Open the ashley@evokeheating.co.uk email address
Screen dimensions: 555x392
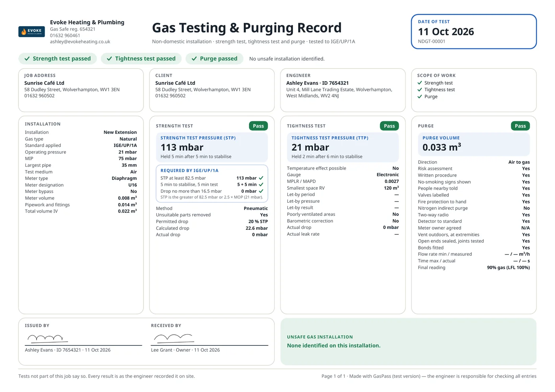pos(80,42)
